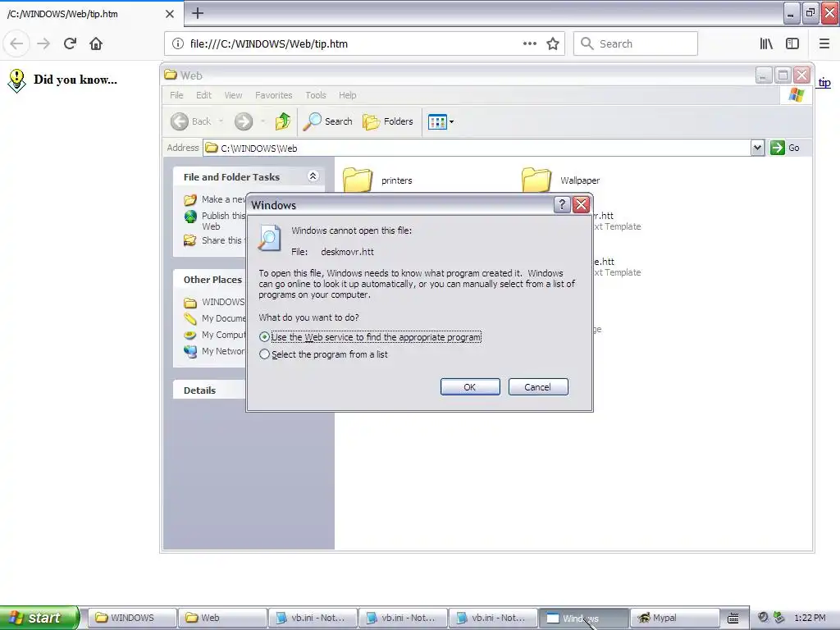
Task: Click the Did you know lightbulb icon
Action: coord(16,80)
